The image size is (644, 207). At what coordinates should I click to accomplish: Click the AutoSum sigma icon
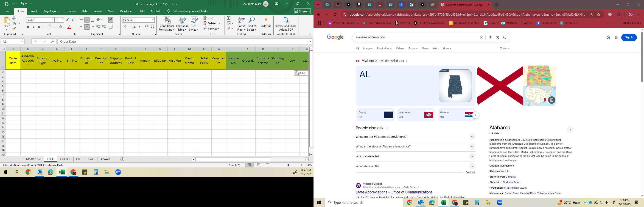point(229,18)
